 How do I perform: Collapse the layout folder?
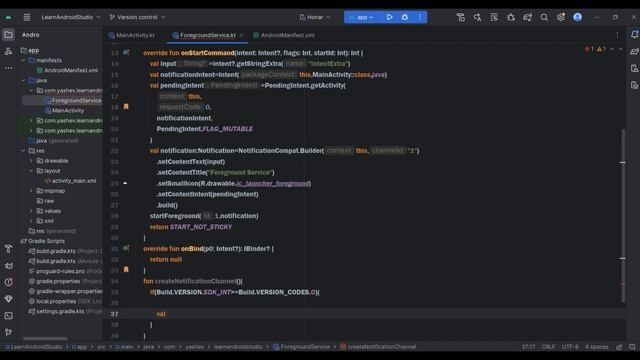click(31, 171)
